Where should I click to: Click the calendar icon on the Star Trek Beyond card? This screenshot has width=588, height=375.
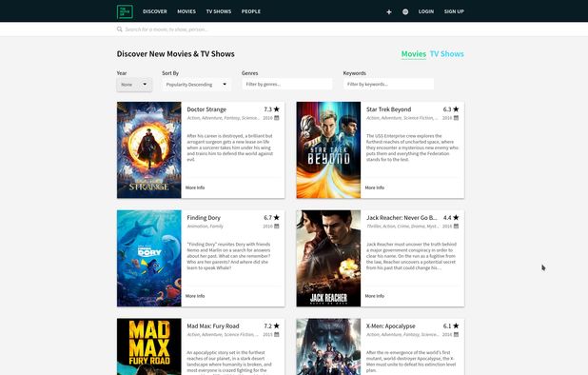(x=456, y=118)
